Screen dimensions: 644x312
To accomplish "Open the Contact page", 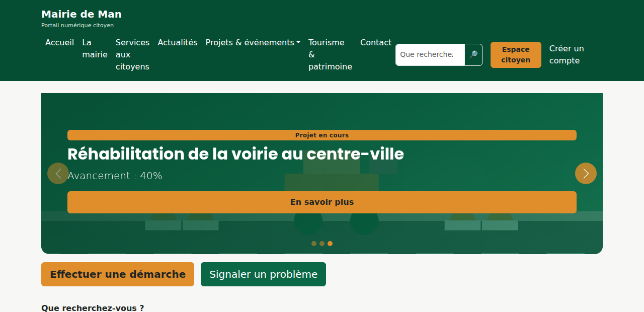I will point(376,43).
